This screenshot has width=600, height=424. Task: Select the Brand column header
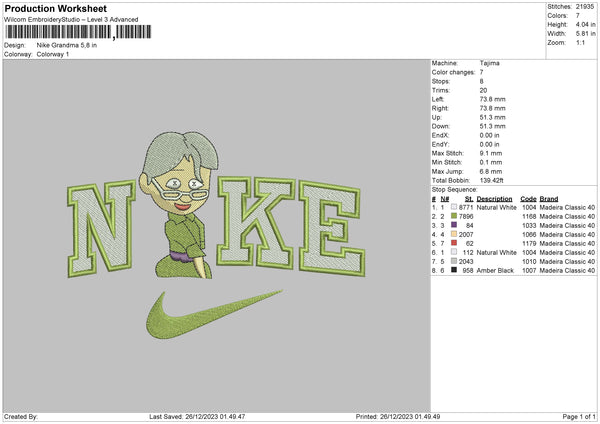tap(551, 198)
